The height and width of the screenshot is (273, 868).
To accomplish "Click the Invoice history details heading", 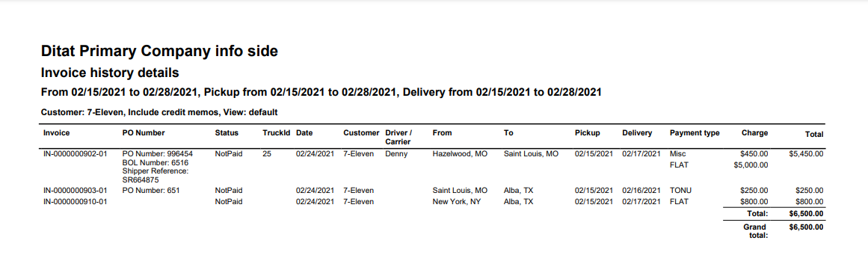I will (110, 73).
